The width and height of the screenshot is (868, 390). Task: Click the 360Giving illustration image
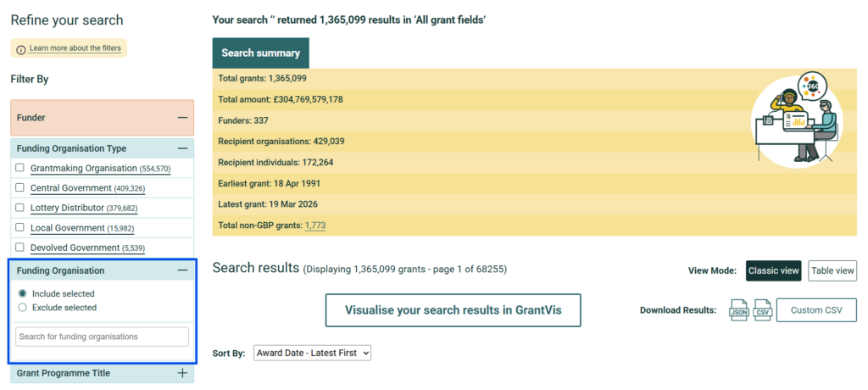797,119
